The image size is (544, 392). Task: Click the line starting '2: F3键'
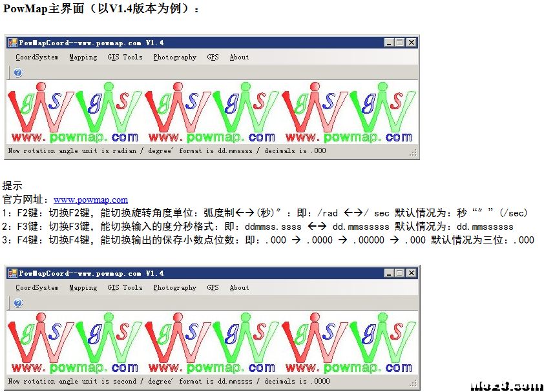tap(257, 227)
